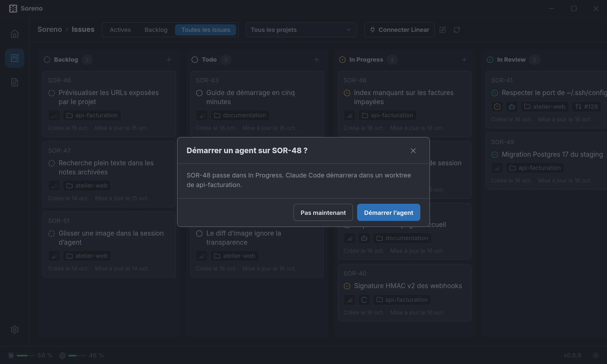Screen dimensions: 607x364
Task: Click the new issue pencil icon
Action: tap(443, 30)
